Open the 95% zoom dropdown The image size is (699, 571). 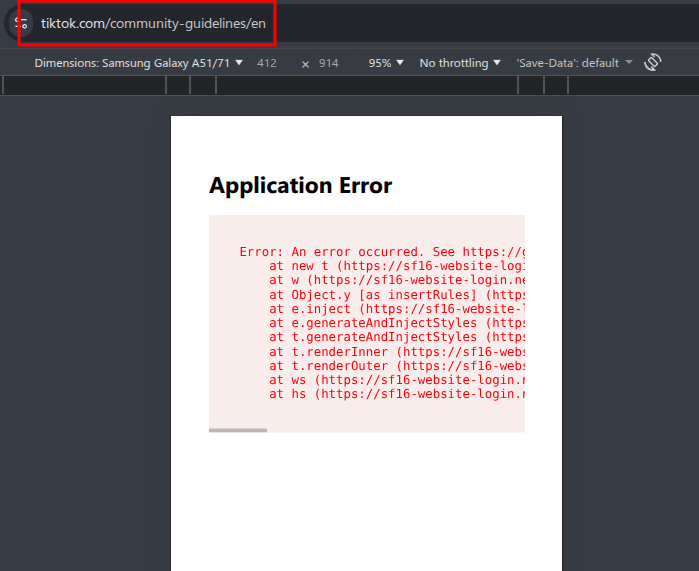[386, 63]
